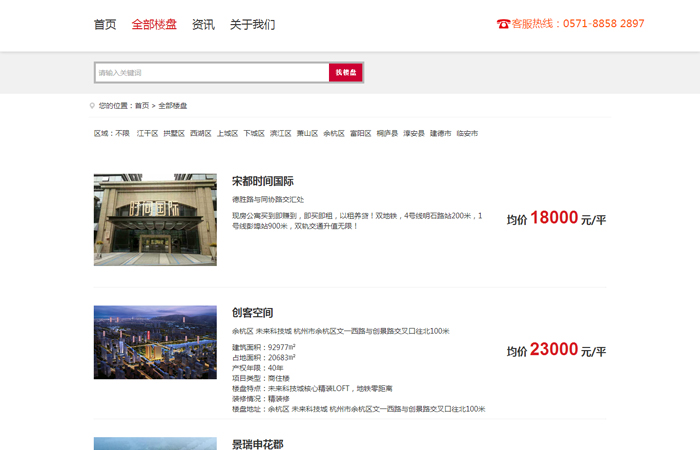Click 全部楼盘 in the breadcrumb trail
Screen dimensions: 700x450
click(173, 106)
